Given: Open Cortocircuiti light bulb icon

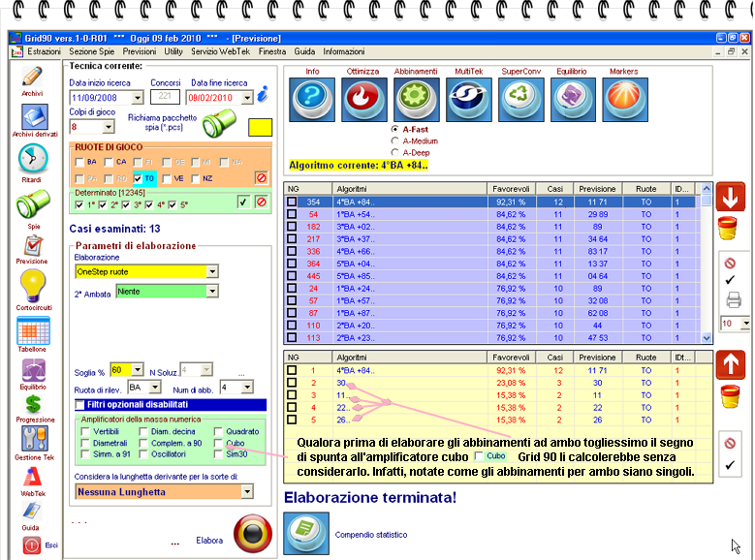Looking at the screenshot, I should (33, 286).
